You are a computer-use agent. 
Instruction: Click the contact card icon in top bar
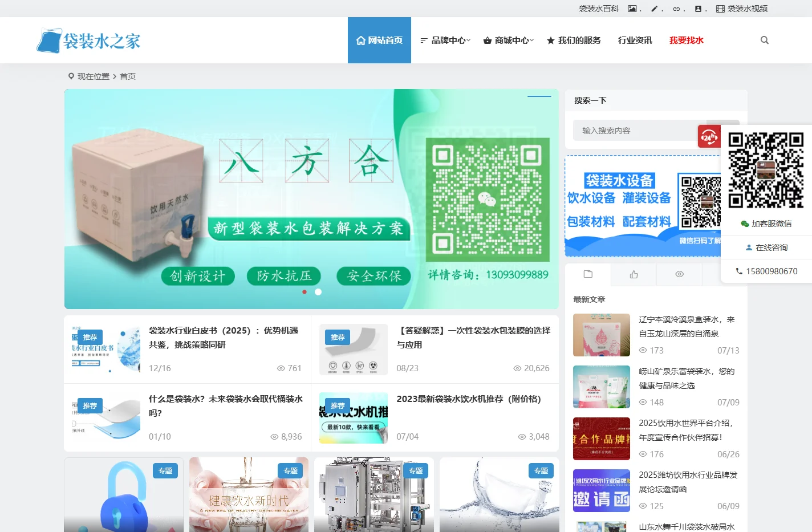[x=698, y=9]
